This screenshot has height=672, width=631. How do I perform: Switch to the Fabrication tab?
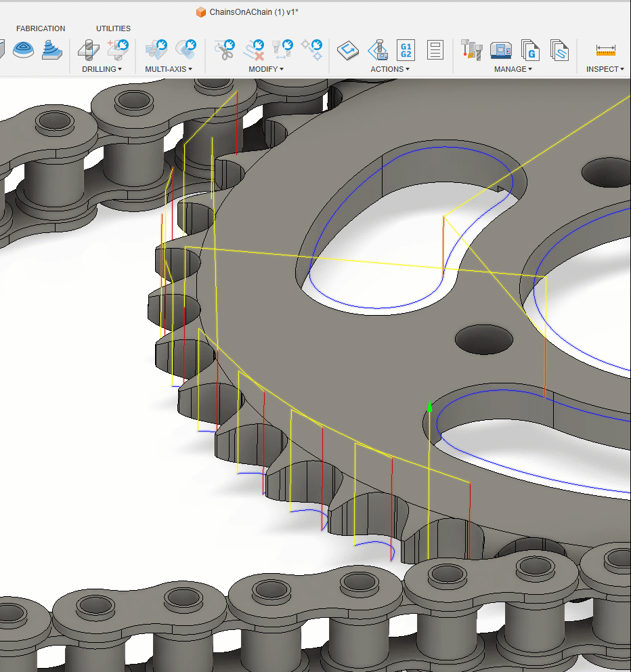[x=41, y=28]
